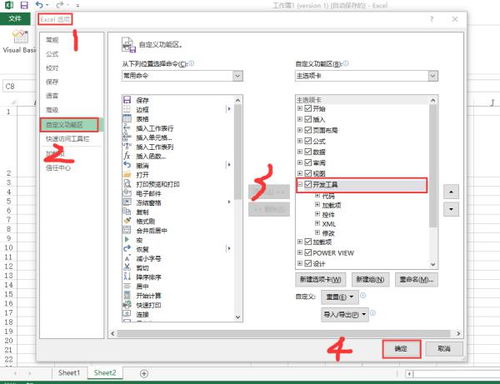Screen dimensions: 500x384
Task: Select the Center (居中) alignment icon
Action: tap(127, 286)
